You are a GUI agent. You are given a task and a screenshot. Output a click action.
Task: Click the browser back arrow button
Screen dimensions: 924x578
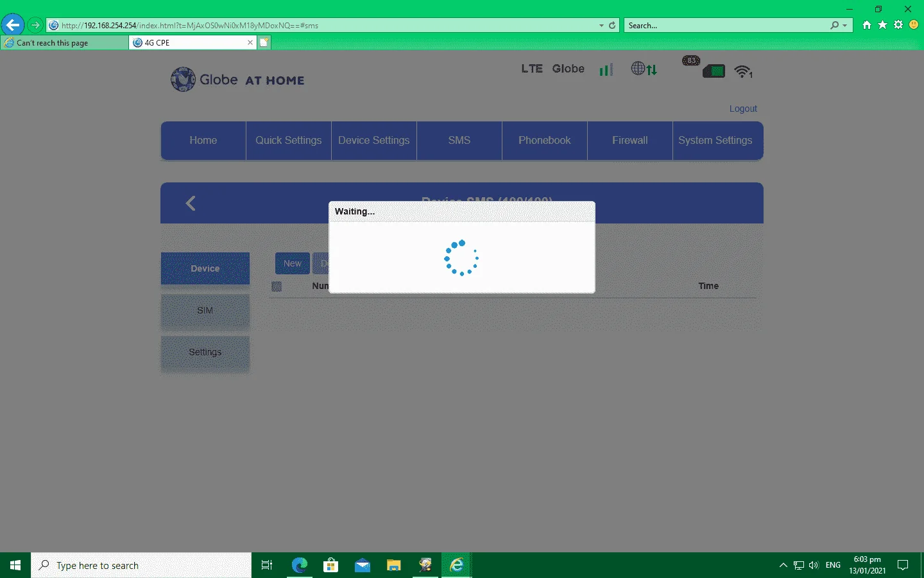coord(13,25)
